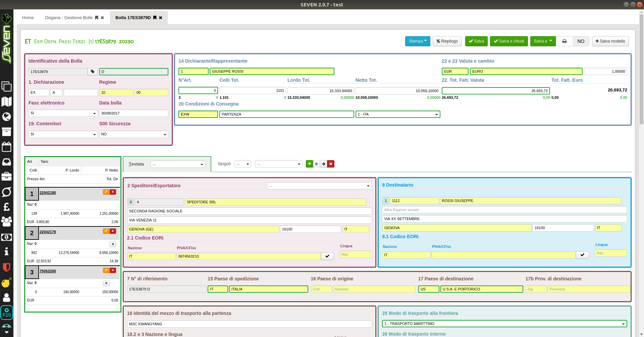Open the Salva e dropdown button
644x337 pixels.
point(543,41)
